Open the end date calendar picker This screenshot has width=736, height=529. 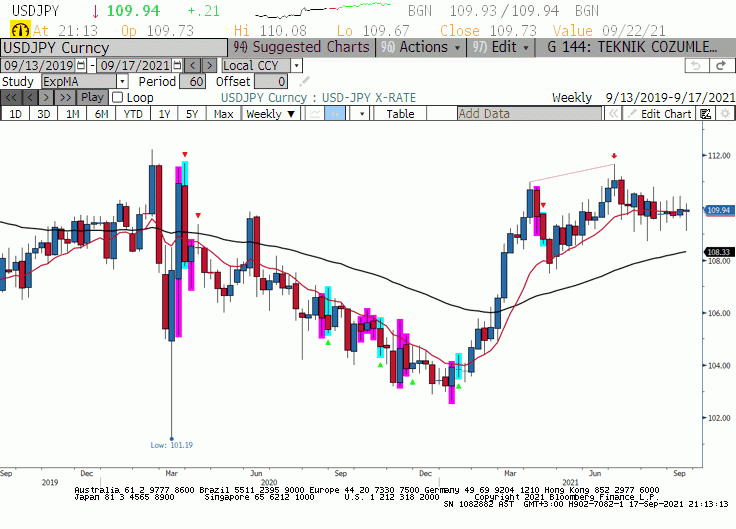[x=177, y=65]
